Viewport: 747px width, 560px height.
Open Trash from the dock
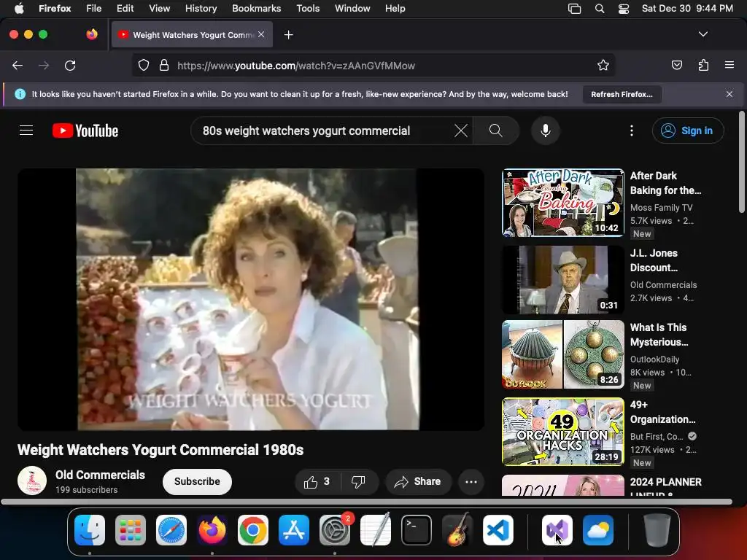(x=657, y=530)
